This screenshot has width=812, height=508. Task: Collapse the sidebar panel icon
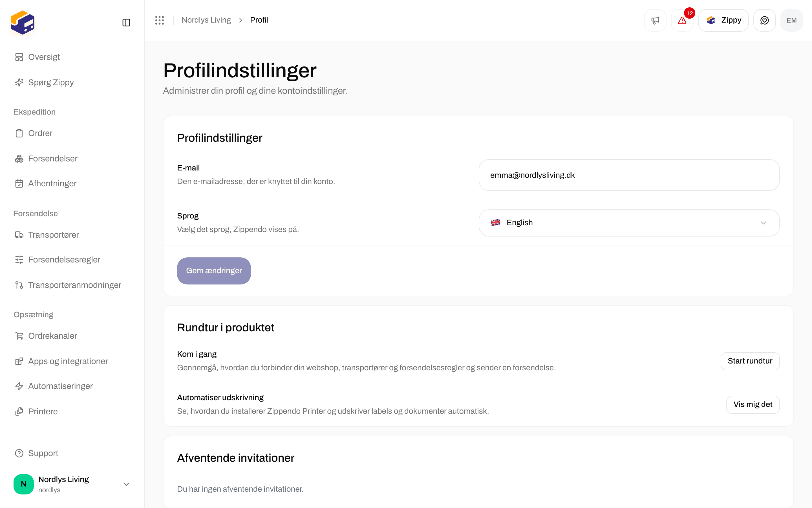[126, 23]
